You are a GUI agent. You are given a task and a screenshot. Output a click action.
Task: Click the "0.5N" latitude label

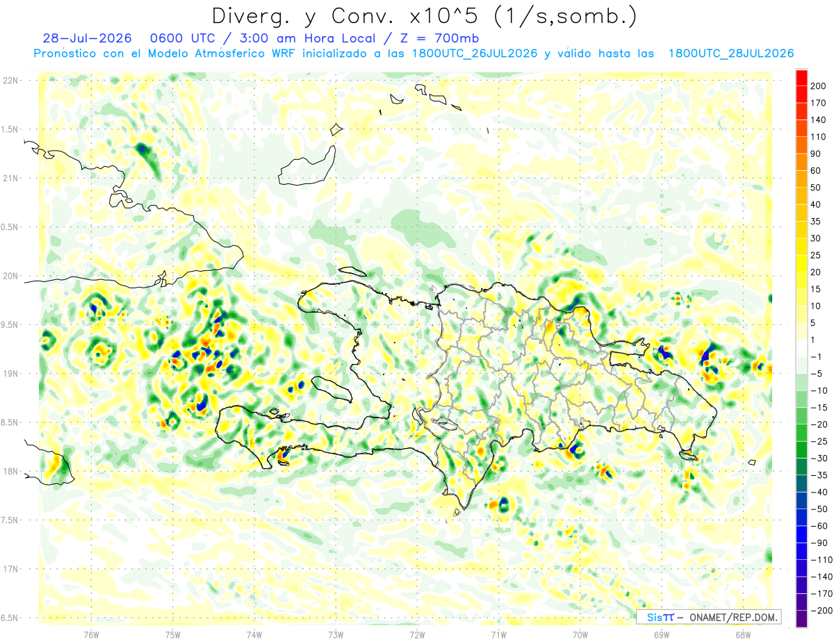pos(10,227)
